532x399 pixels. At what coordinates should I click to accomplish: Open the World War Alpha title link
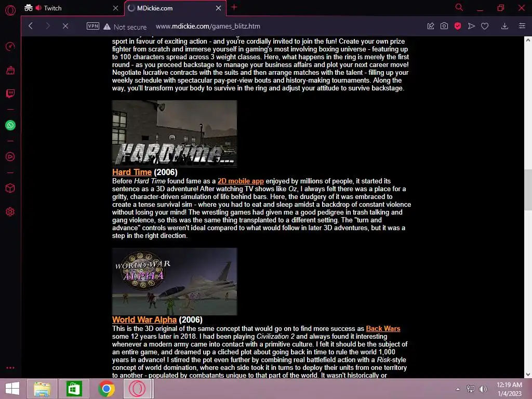(x=144, y=320)
